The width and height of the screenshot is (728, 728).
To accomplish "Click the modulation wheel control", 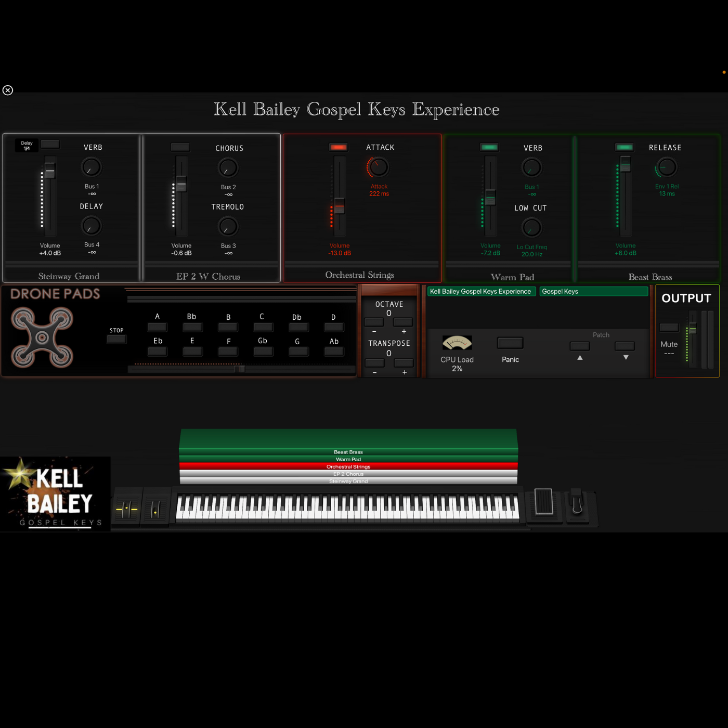I will (x=155, y=509).
